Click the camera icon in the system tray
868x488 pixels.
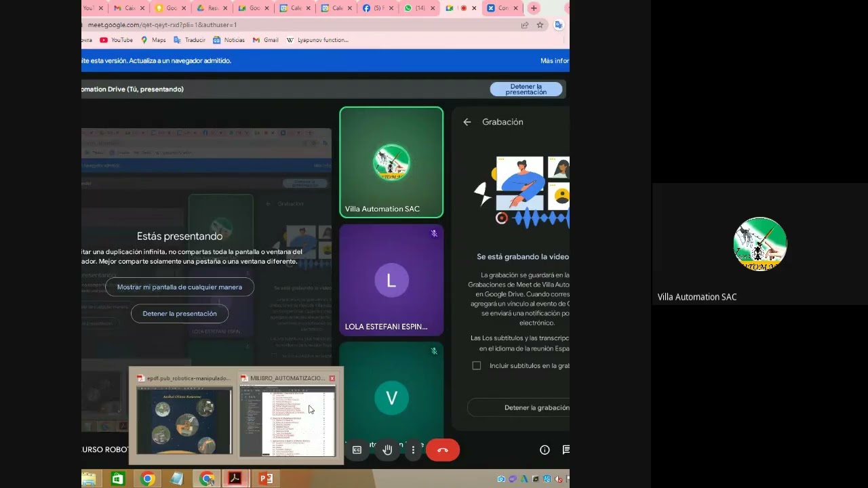click(501, 479)
